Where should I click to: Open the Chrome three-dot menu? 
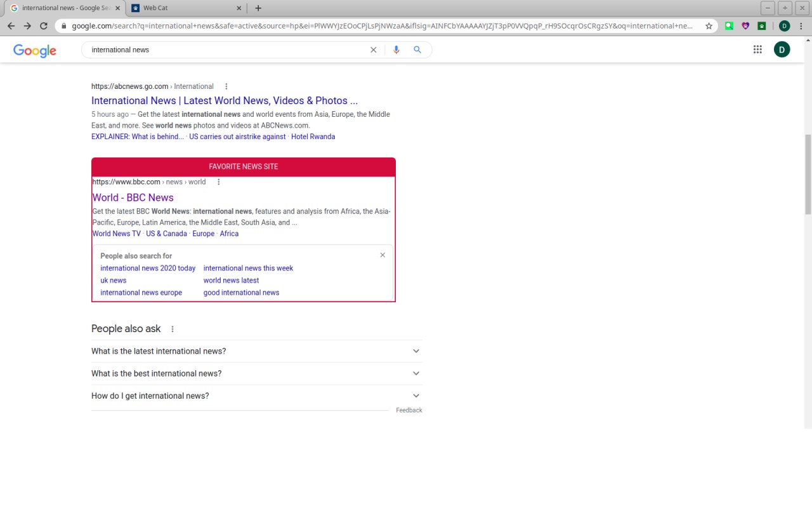[x=801, y=26]
